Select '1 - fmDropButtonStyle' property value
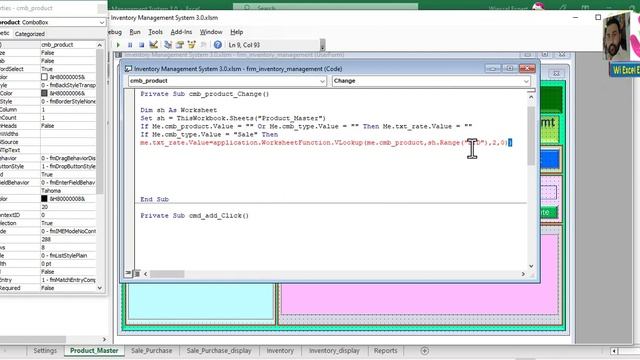This screenshot has width=640, height=360. pyautogui.click(x=69, y=166)
